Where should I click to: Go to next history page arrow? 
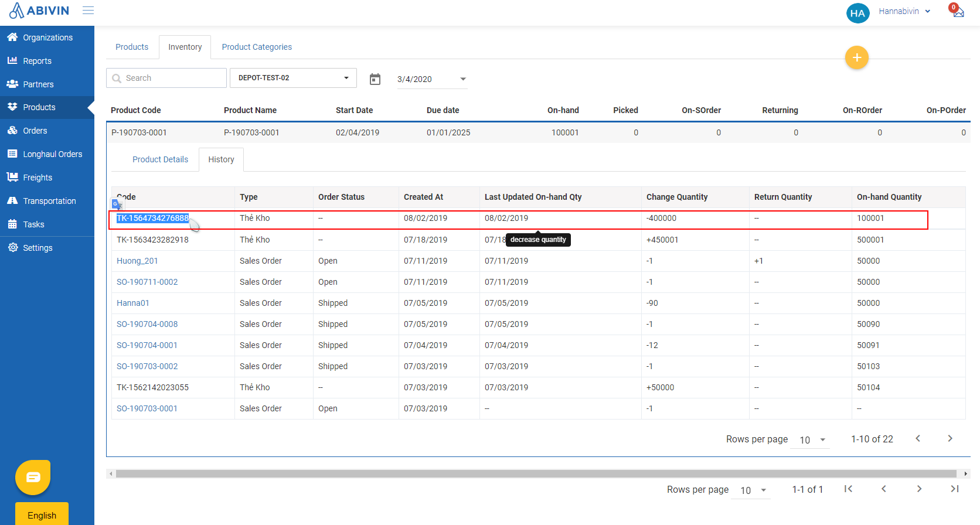[950, 438]
